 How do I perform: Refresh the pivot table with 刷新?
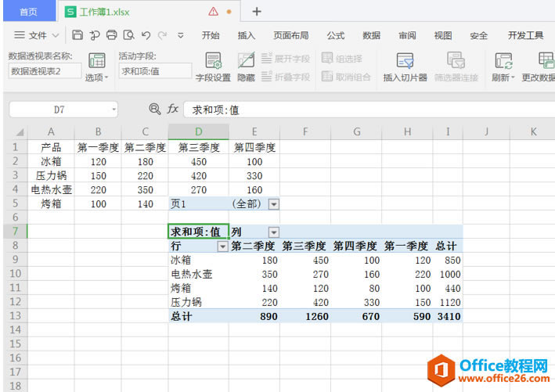[x=503, y=67]
